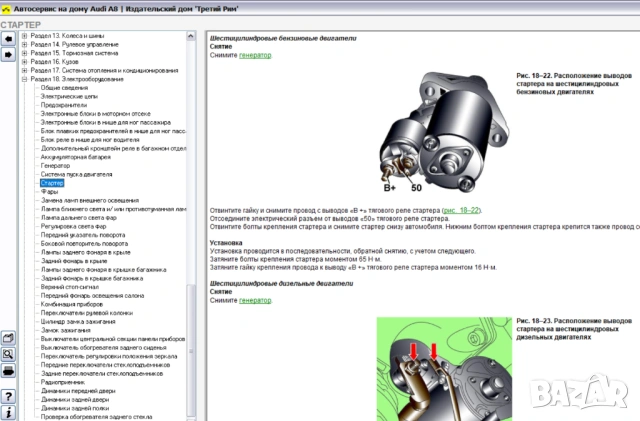Image resolution: width=640 pixels, height=421 pixels.
Task: Open 'Проверка обогревателя заднего стекла'
Action: (96, 417)
